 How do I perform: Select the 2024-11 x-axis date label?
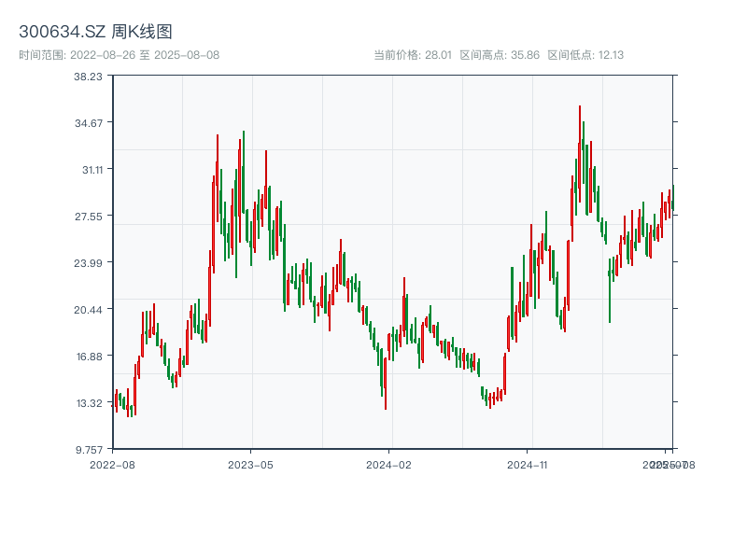tap(528, 464)
